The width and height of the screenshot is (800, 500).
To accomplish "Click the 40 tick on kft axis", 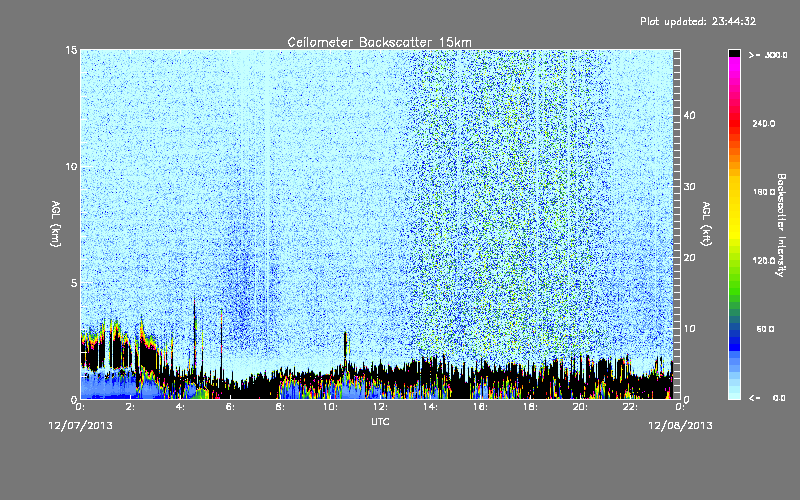I will coord(689,115).
